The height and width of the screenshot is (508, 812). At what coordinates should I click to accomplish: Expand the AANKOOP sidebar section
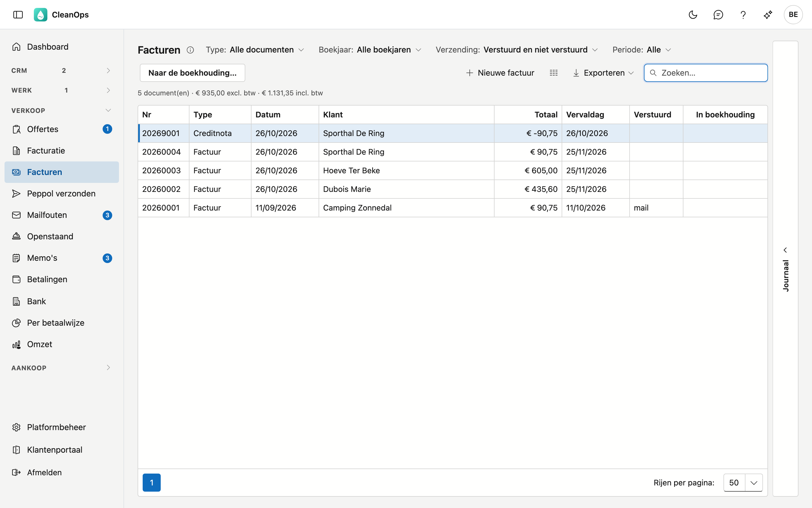tap(62, 367)
